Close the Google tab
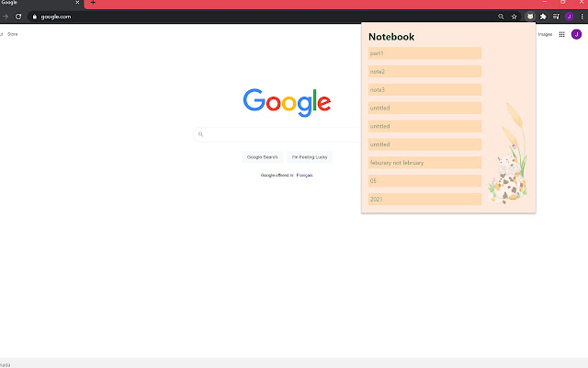The height and width of the screenshot is (368, 588). coord(77,3)
